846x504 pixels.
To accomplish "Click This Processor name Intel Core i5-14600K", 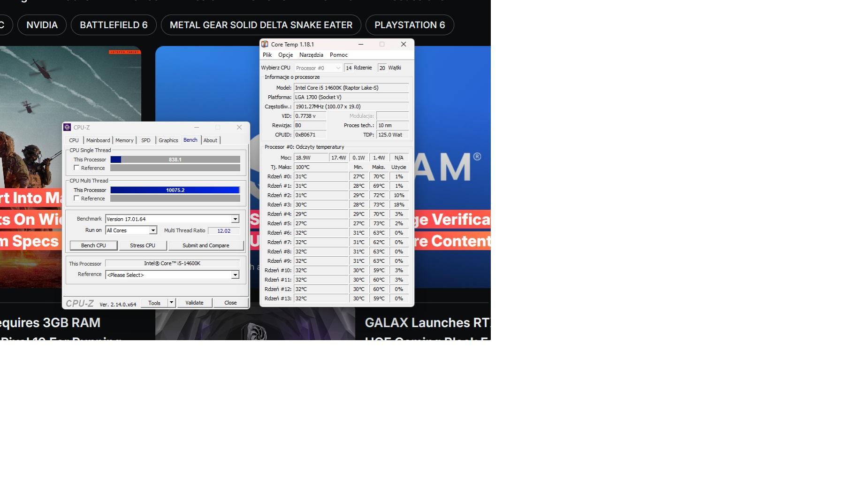I will (172, 263).
